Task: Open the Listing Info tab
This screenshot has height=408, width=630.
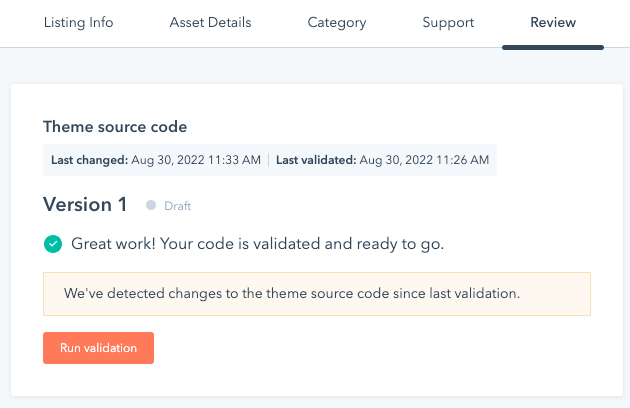Action: pos(78,23)
